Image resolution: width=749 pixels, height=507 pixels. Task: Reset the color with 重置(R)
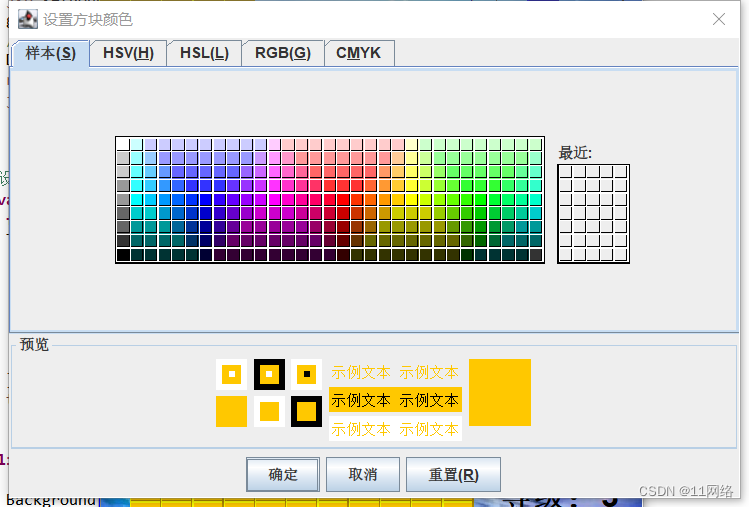(x=453, y=475)
